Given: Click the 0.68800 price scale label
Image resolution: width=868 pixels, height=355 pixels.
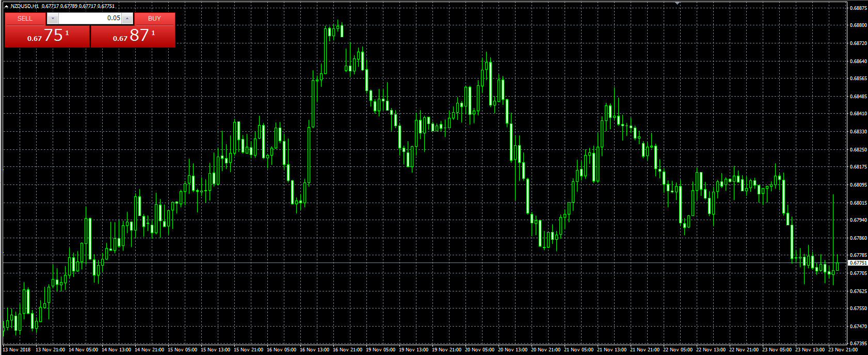Looking at the screenshot, I should (x=858, y=25).
